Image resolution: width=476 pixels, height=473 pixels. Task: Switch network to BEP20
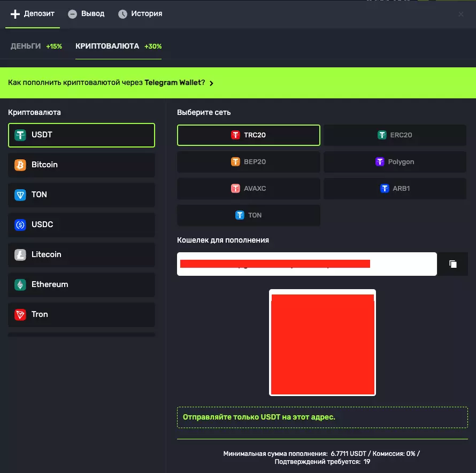pyautogui.click(x=248, y=162)
